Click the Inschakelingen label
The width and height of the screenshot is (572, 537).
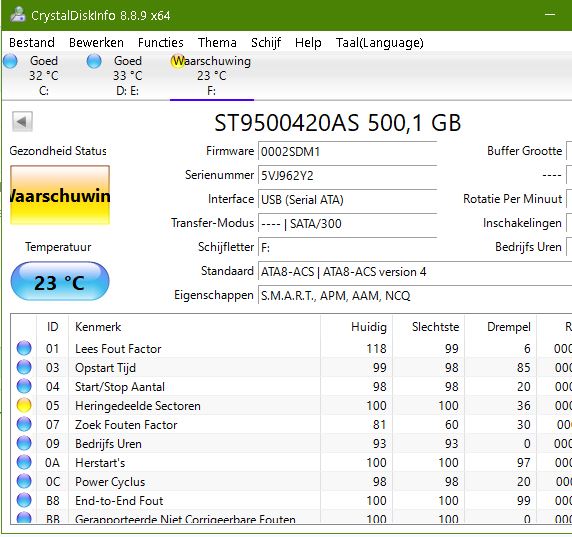(522, 223)
